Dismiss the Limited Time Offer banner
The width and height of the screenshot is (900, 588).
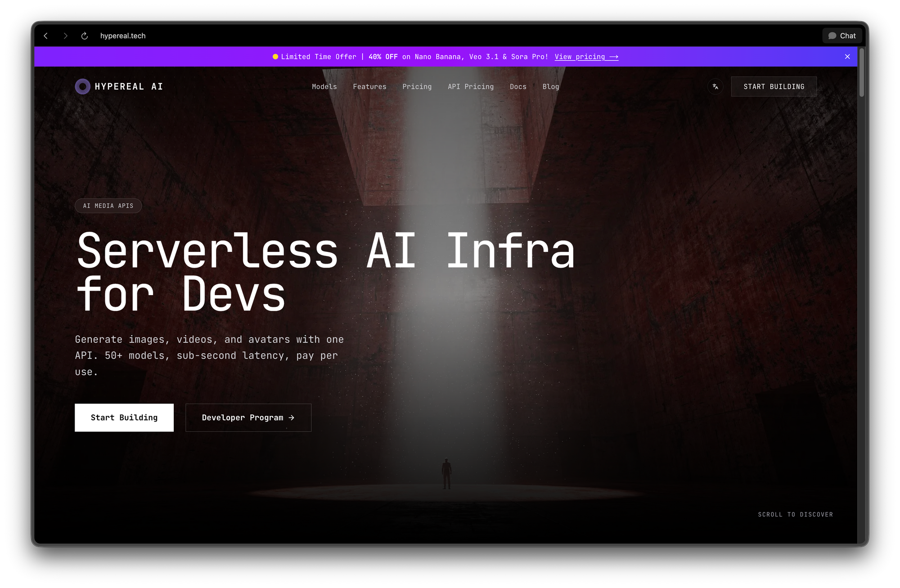tap(847, 57)
